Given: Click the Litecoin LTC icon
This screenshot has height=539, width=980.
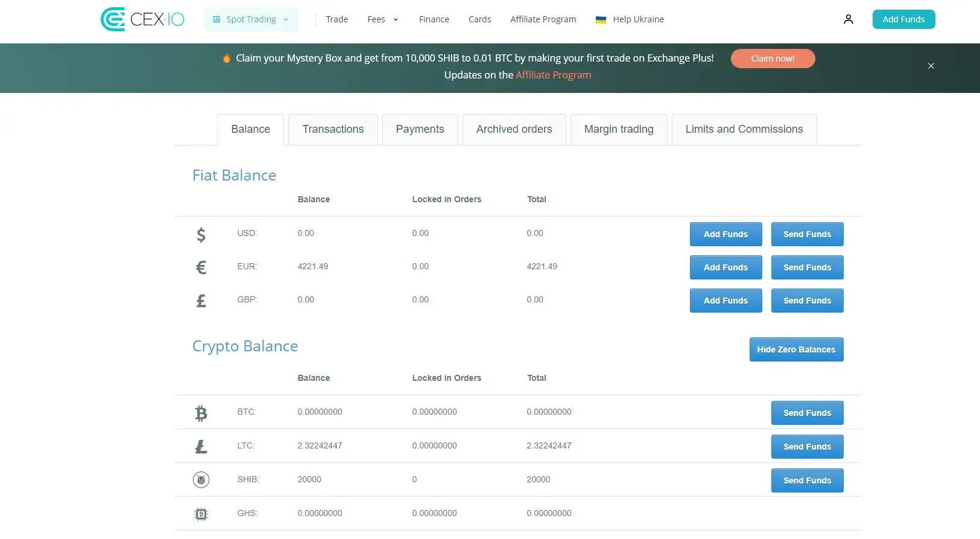Looking at the screenshot, I should (201, 446).
